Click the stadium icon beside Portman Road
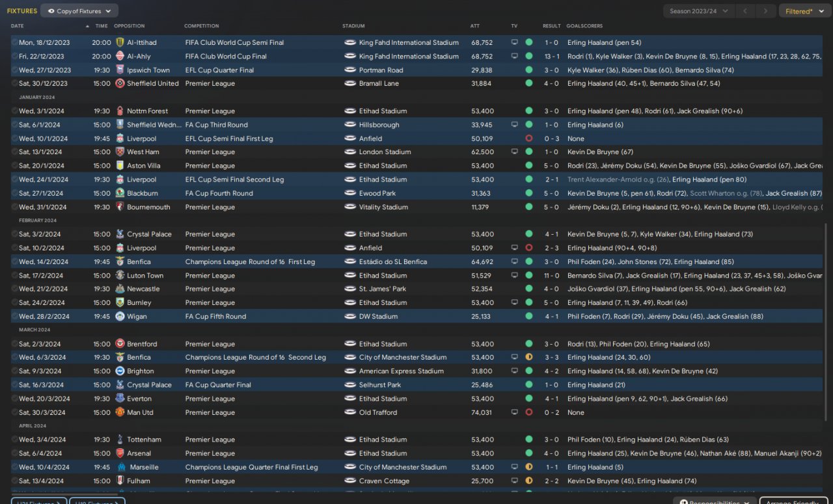This screenshot has height=504, width=833. click(x=350, y=70)
